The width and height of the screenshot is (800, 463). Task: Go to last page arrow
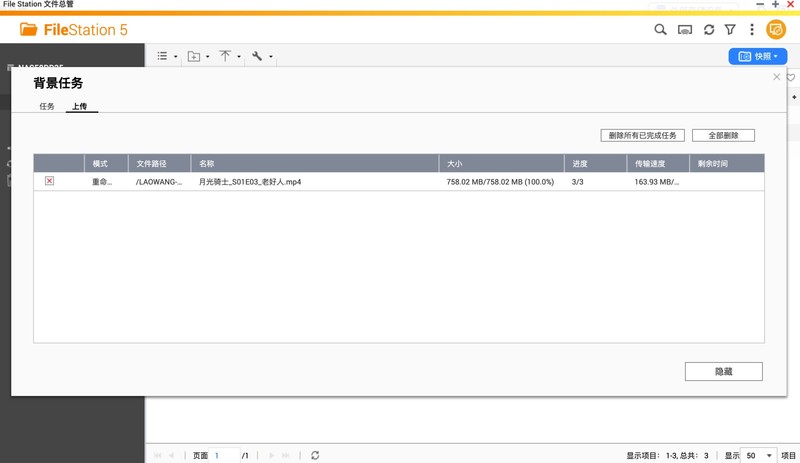pyautogui.click(x=286, y=455)
